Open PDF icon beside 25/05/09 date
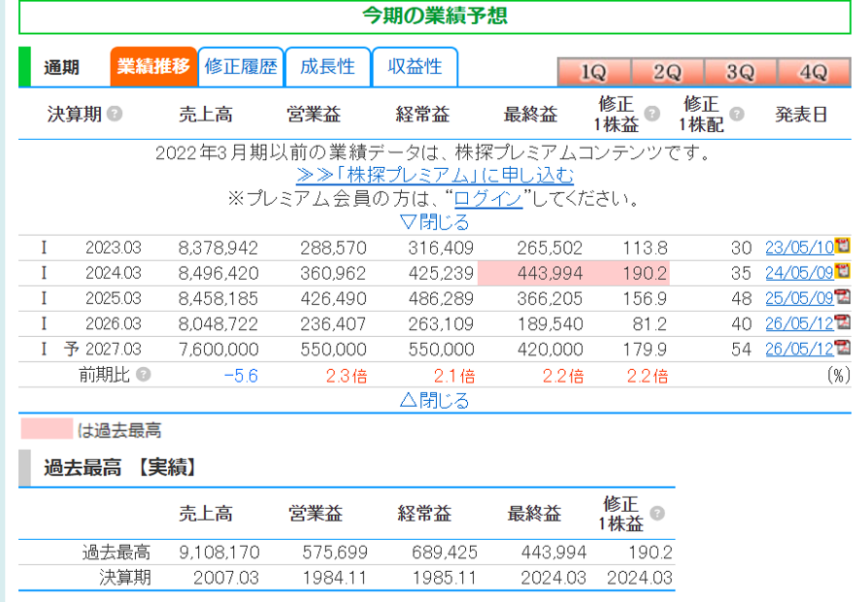 click(842, 296)
